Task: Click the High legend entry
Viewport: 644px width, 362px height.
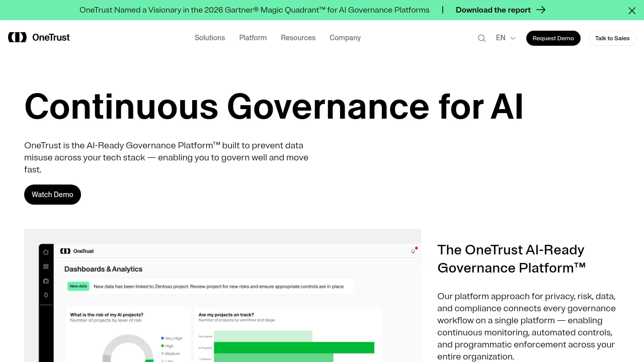Action: [167, 346]
